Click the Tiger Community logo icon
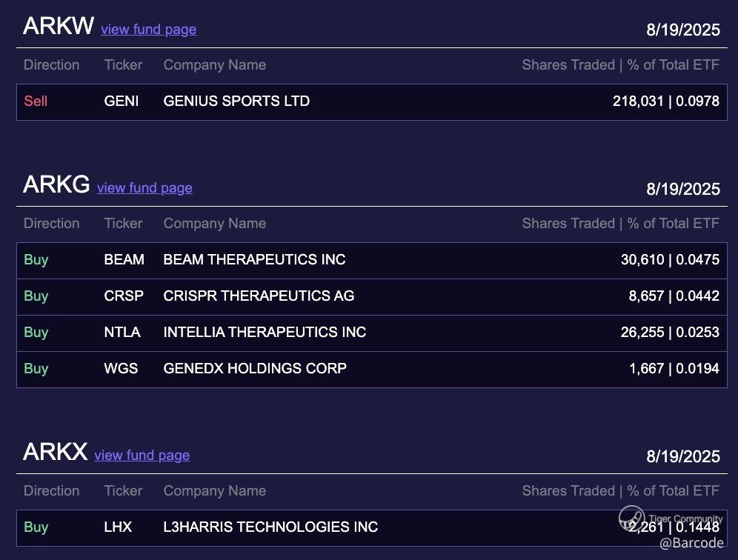The image size is (738, 560). [632, 518]
